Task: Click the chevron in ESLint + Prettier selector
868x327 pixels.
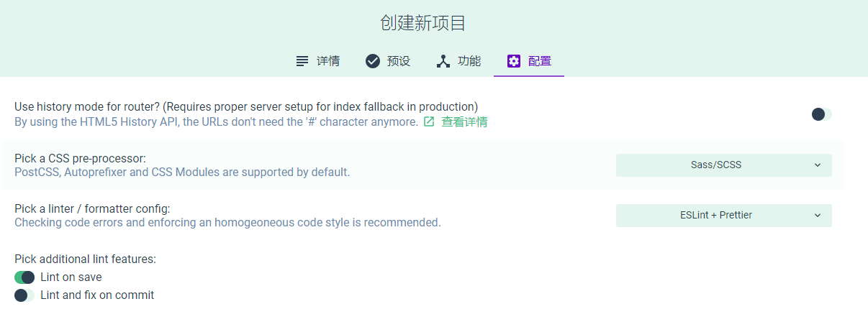Action: click(818, 216)
